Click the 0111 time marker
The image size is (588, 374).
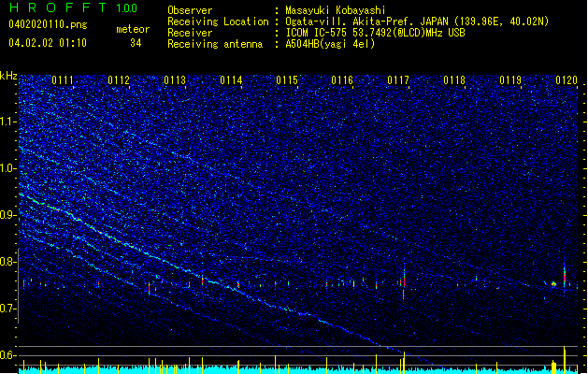[x=63, y=80]
